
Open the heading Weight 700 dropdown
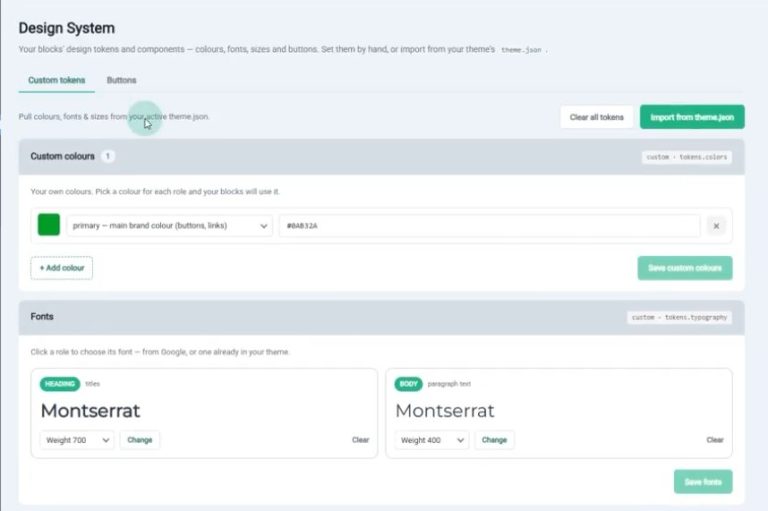click(x=77, y=440)
